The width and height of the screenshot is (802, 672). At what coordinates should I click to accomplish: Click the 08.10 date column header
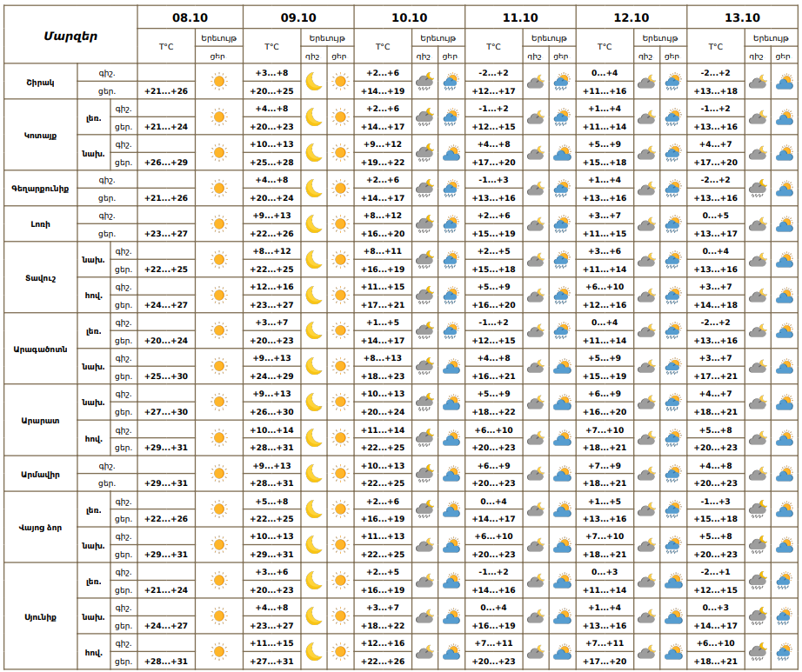189,17
